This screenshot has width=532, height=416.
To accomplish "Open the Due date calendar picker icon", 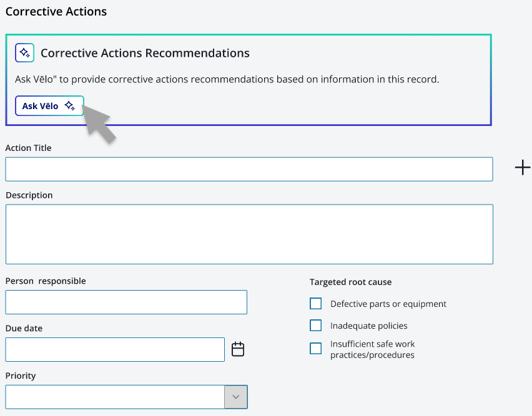I will (238, 349).
